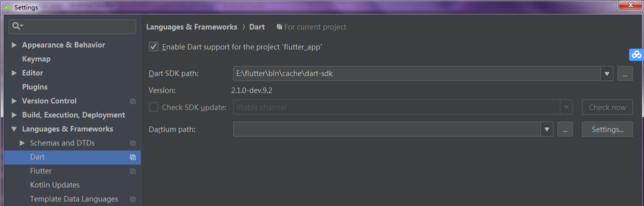Open the Dart SDK path dropdown arrow
Screen dimensions: 644x206
pyautogui.click(x=607, y=73)
